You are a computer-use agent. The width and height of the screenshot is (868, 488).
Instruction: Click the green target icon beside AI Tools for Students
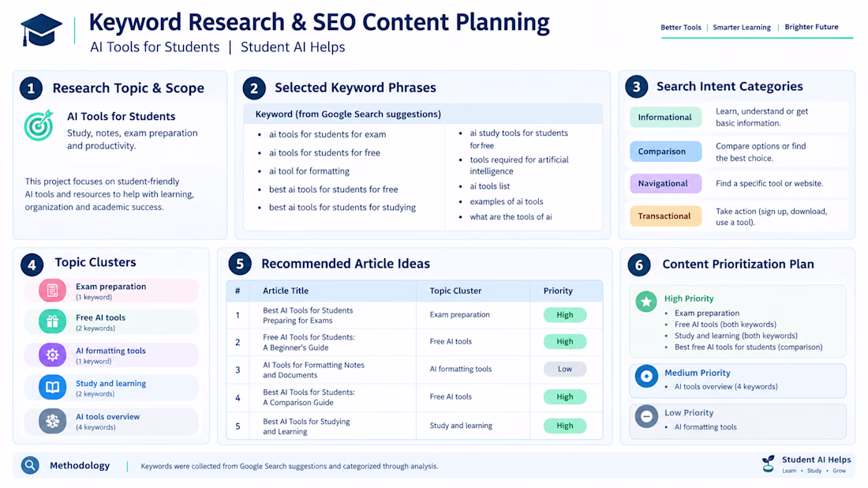[x=39, y=126]
